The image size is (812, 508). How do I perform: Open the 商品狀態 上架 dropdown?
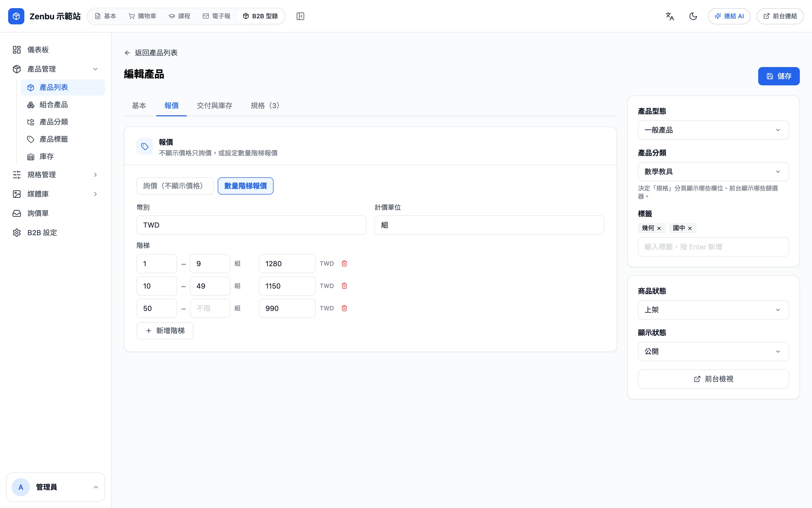coord(713,310)
